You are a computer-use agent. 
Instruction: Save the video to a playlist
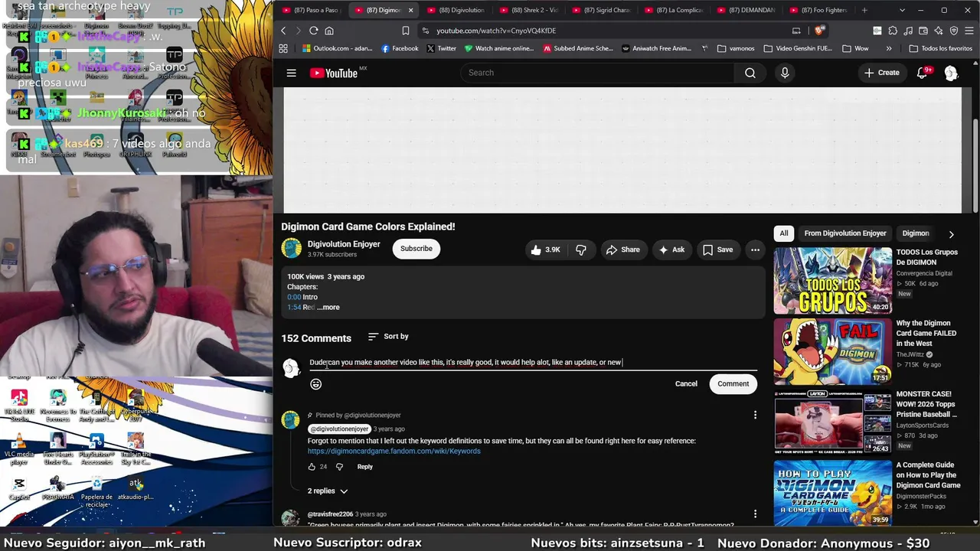coord(718,249)
